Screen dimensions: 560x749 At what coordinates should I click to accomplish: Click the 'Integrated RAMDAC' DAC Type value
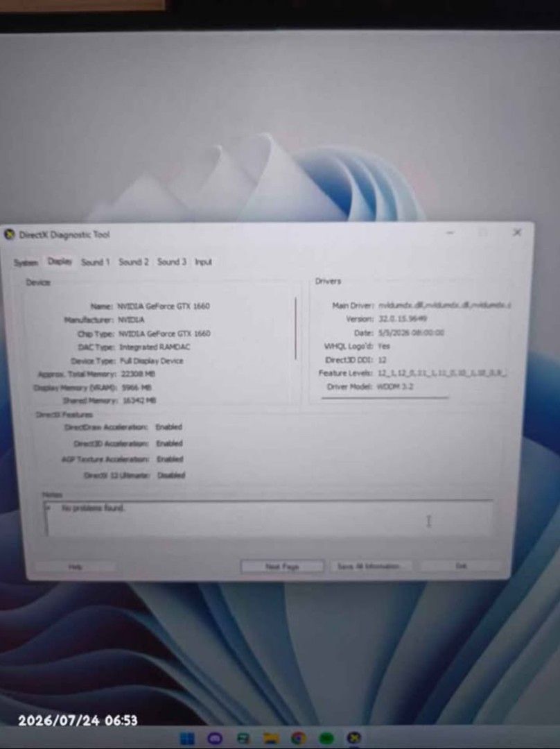click(x=154, y=347)
